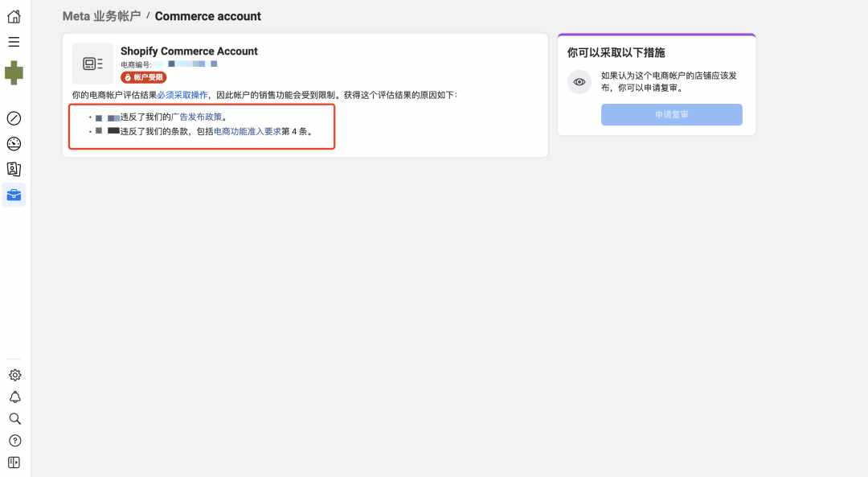Go to the home icon in sidebar
The width and height of the screenshot is (868, 477).
14,17
